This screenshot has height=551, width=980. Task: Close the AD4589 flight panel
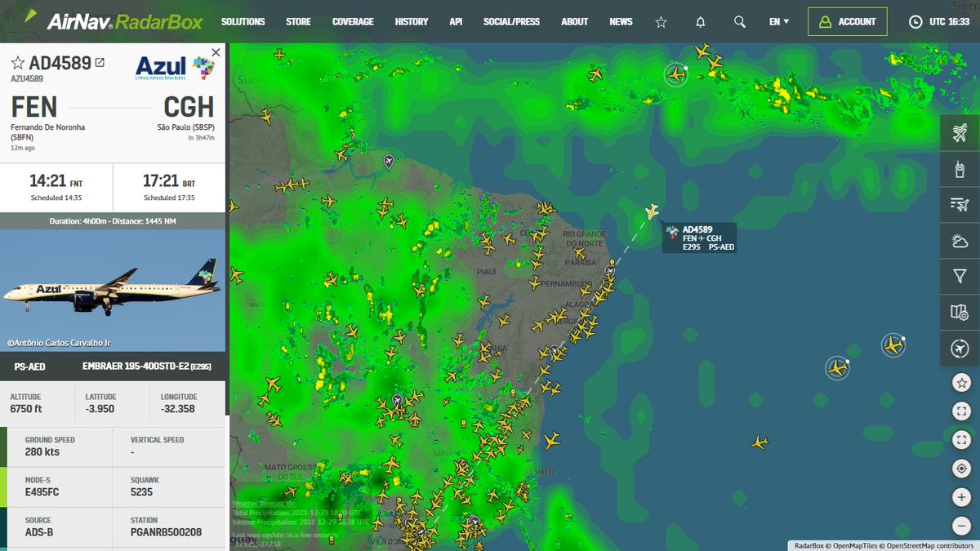click(216, 52)
